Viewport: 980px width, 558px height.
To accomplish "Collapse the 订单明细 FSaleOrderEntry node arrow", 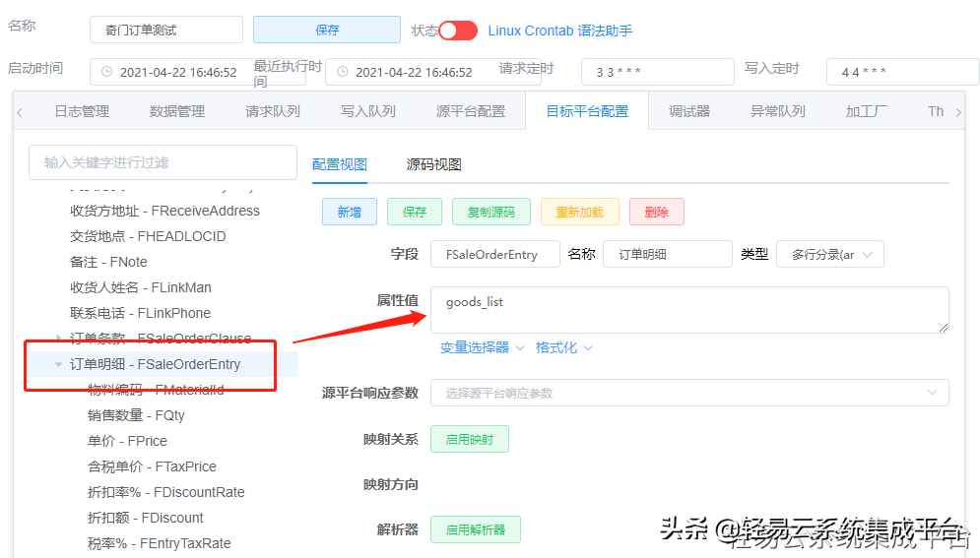I will click(x=59, y=364).
